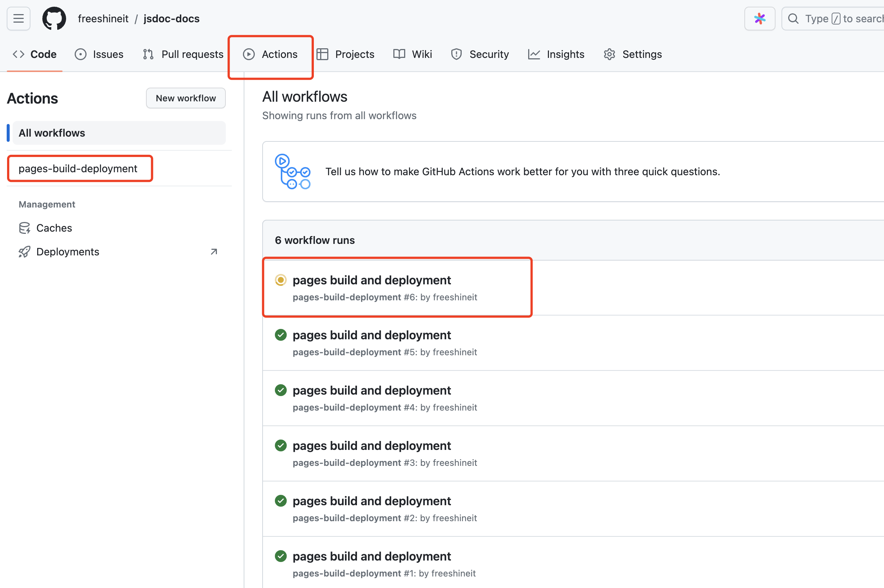Screen dimensions: 884x588
Task: Click the Caches database icon
Action: (25, 228)
